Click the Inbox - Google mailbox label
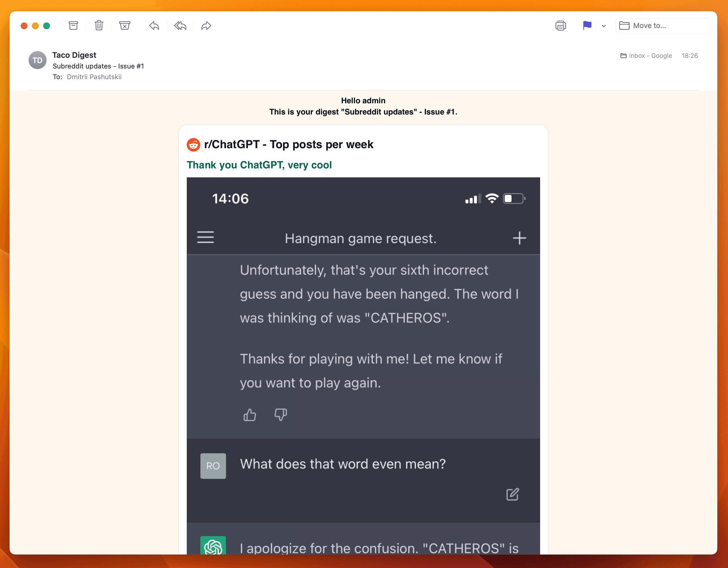 click(x=646, y=56)
